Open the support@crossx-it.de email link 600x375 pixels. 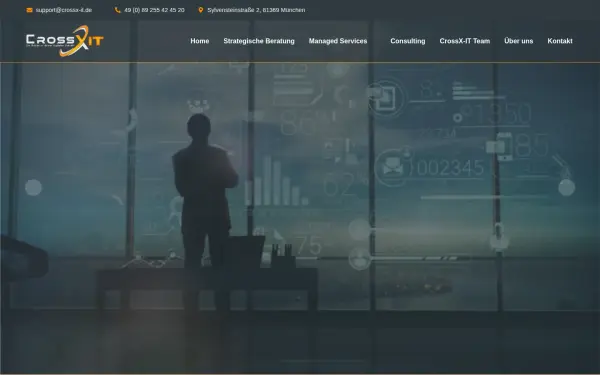coord(64,10)
